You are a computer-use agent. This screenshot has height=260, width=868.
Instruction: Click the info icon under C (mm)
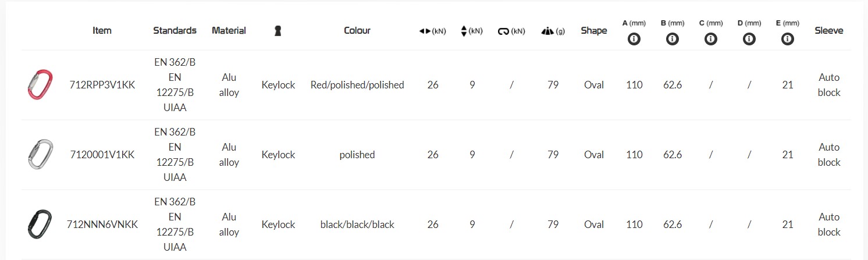click(x=711, y=40)
